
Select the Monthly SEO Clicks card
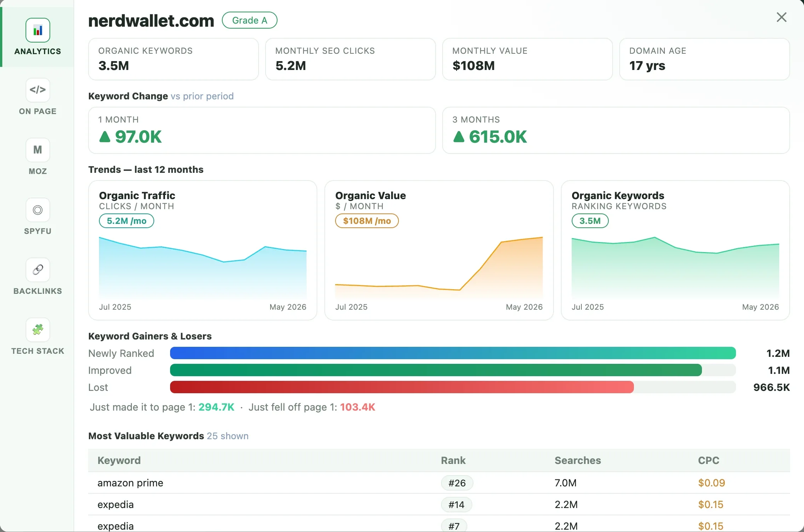351,59
